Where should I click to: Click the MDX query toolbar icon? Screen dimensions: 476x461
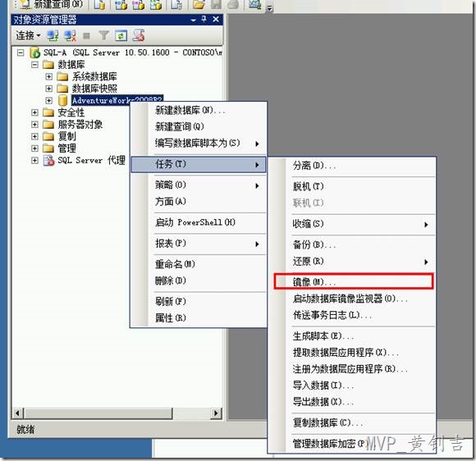[x=121, y=5]
